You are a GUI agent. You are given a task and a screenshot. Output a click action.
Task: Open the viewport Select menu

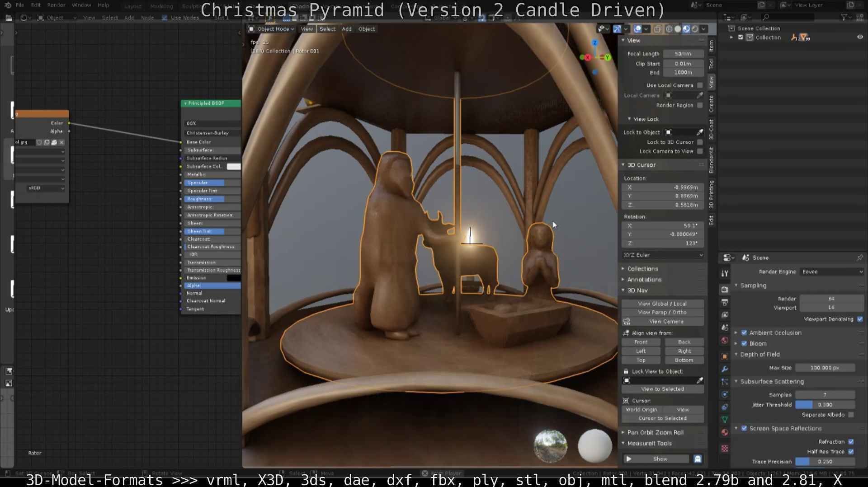click(x=327, y=29)
